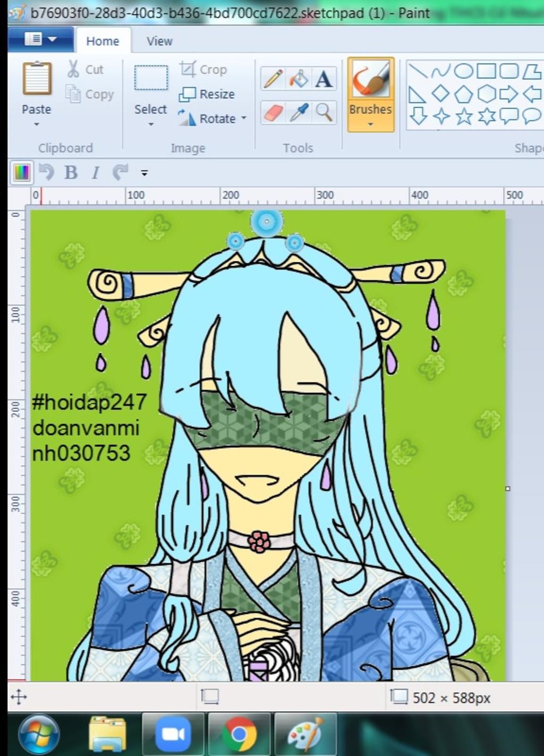
Task: Click the cursor position icon in status bar
Action: [19, 696]
